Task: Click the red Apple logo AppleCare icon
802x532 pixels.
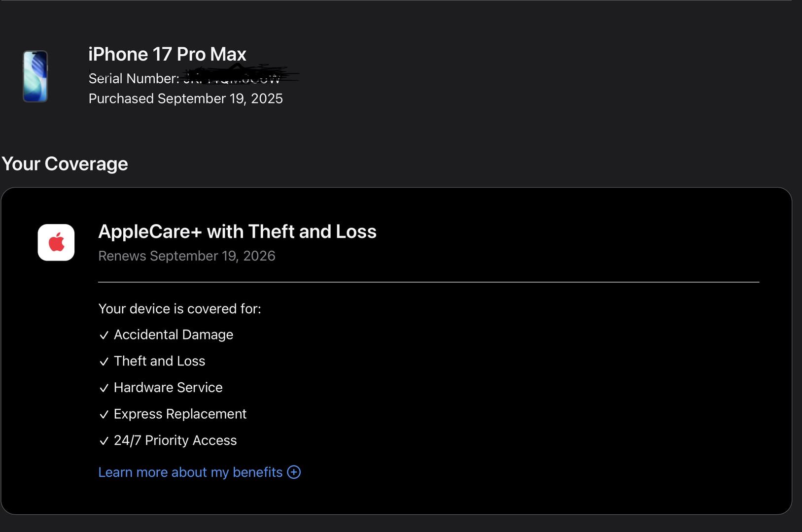Action: pos(56,242)
